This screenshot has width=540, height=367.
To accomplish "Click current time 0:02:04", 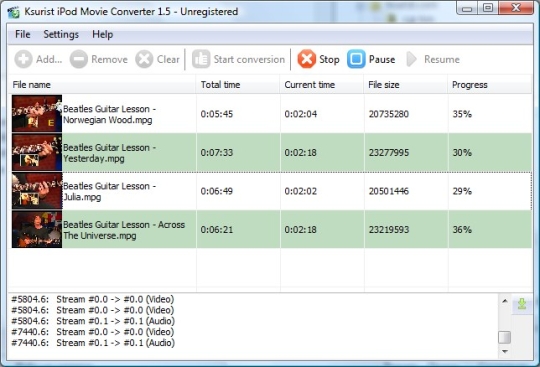I will [x=301, y=114].
